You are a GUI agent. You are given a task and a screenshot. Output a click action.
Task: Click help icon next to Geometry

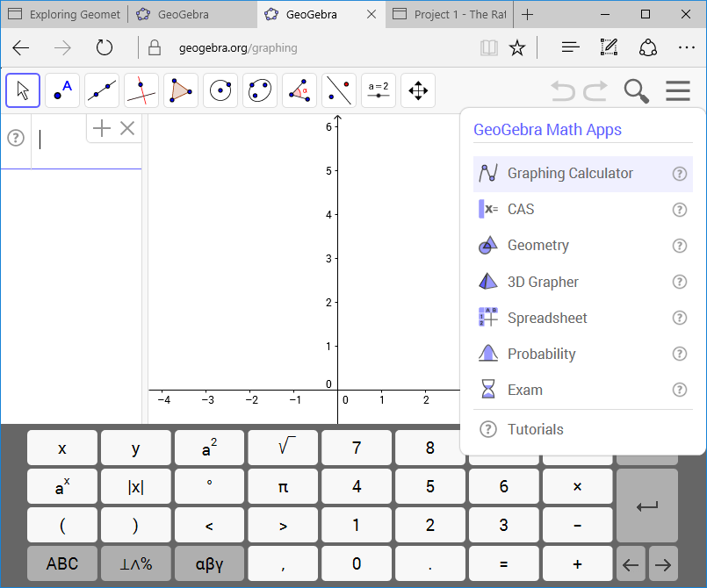click(x=680, y=246)
